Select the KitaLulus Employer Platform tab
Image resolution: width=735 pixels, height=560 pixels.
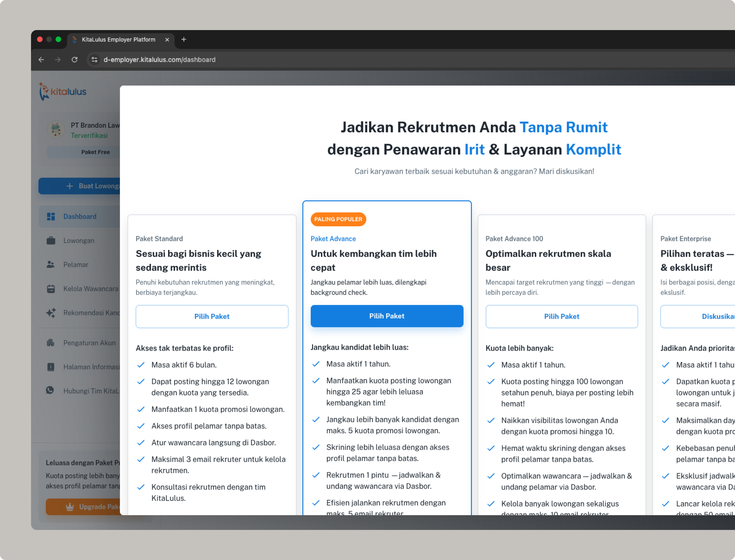click(x=118, y=40)
